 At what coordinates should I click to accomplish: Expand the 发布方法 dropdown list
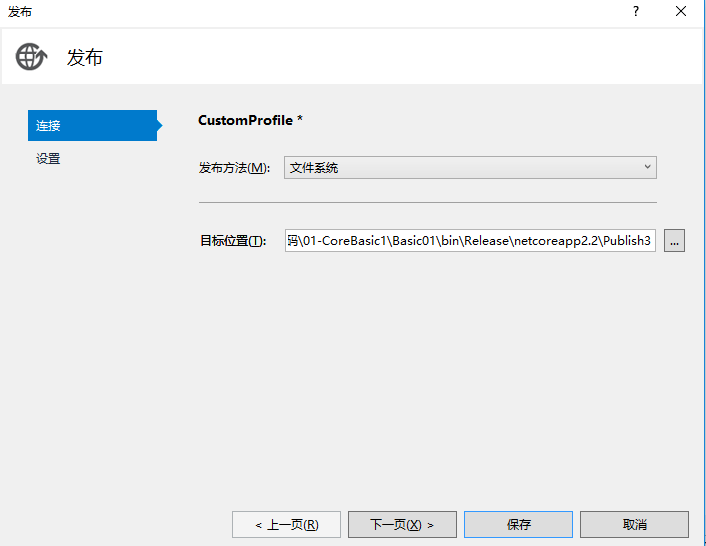pos(470,167)
